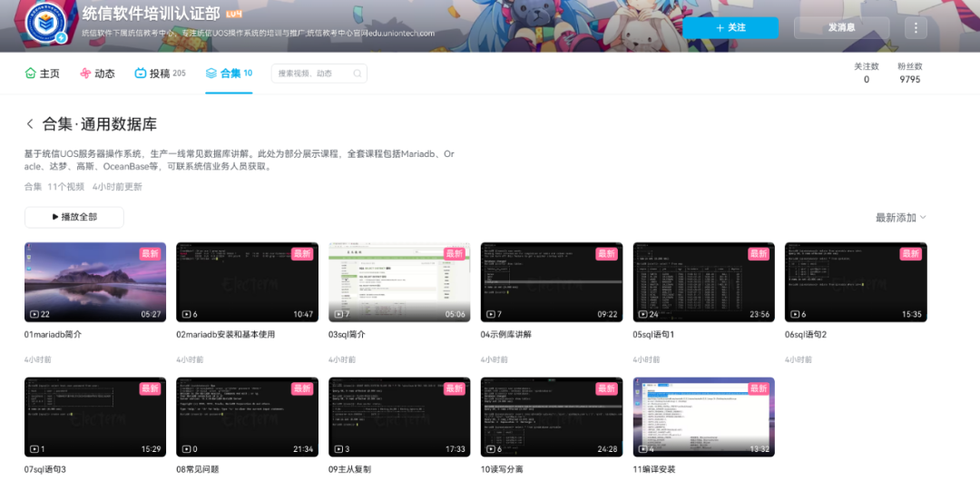Click the 动态 pinwheel icon
This screenshot has height=481, width=980.
[85, 74]
